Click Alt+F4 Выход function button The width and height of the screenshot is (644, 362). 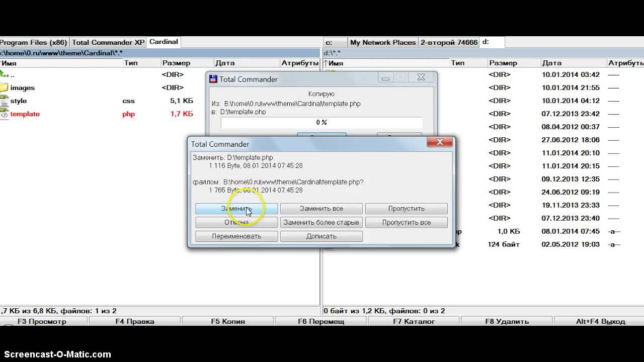599,321
